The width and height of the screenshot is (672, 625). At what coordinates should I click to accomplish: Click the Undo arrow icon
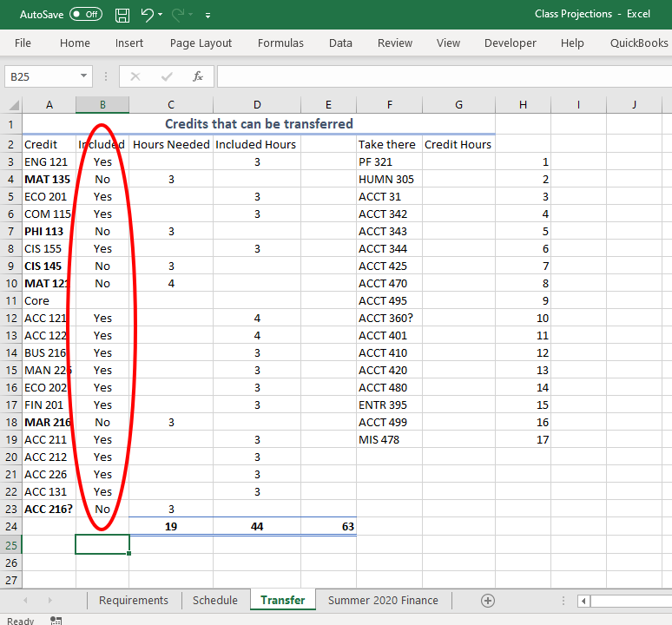pos(147,15)
